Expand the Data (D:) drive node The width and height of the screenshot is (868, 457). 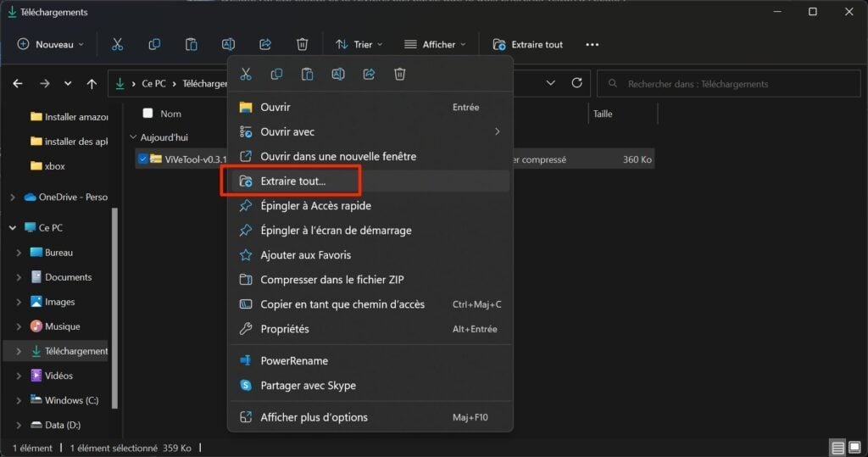click(19, 425)
